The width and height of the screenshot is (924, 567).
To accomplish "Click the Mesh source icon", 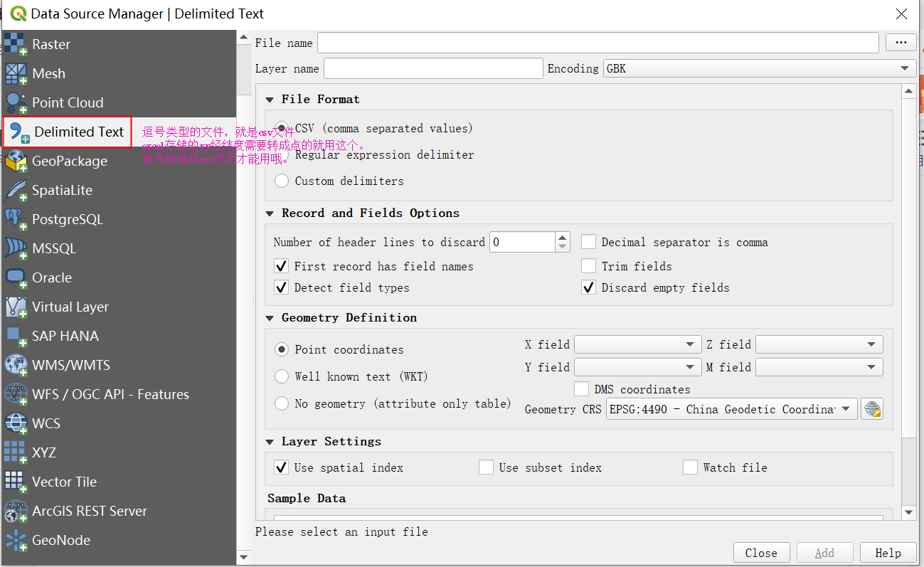I will click(x=16, y=73).
